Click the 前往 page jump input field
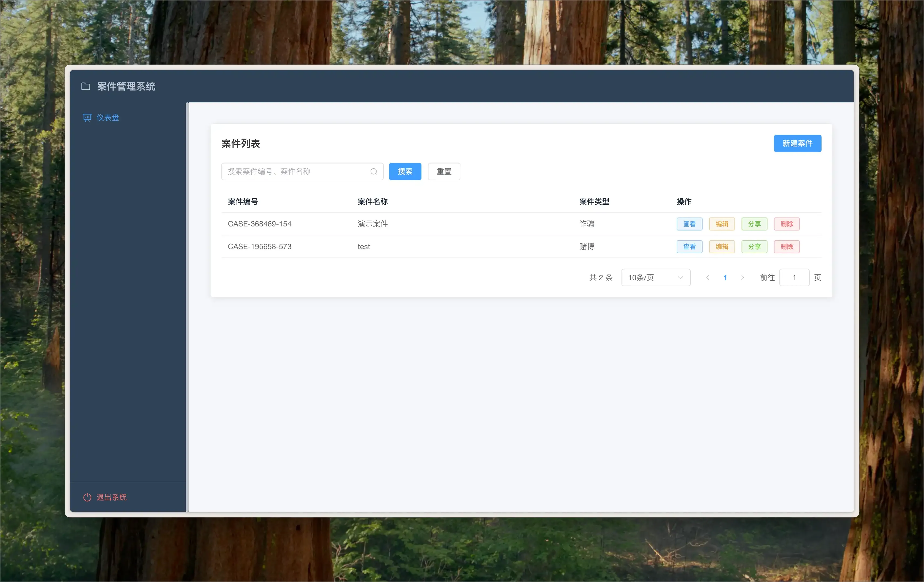The height and width of the screenshot is (582, 924). coord(794,277)
